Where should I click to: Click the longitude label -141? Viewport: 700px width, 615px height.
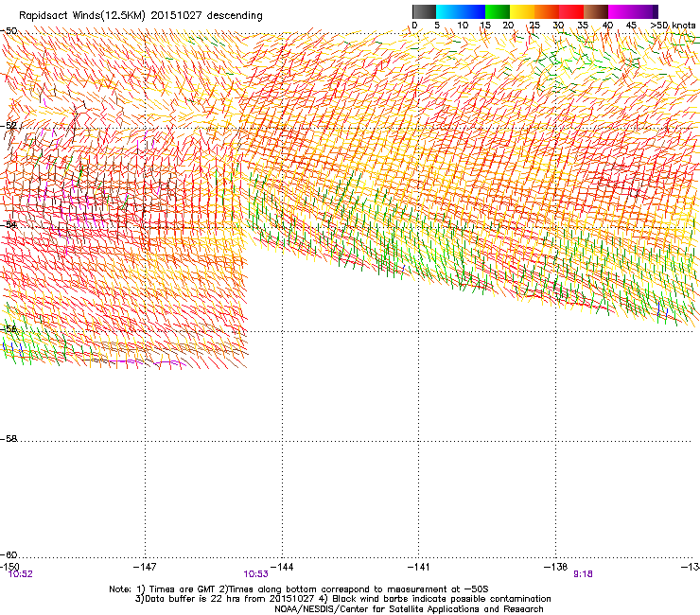click(x=419, y=567)
